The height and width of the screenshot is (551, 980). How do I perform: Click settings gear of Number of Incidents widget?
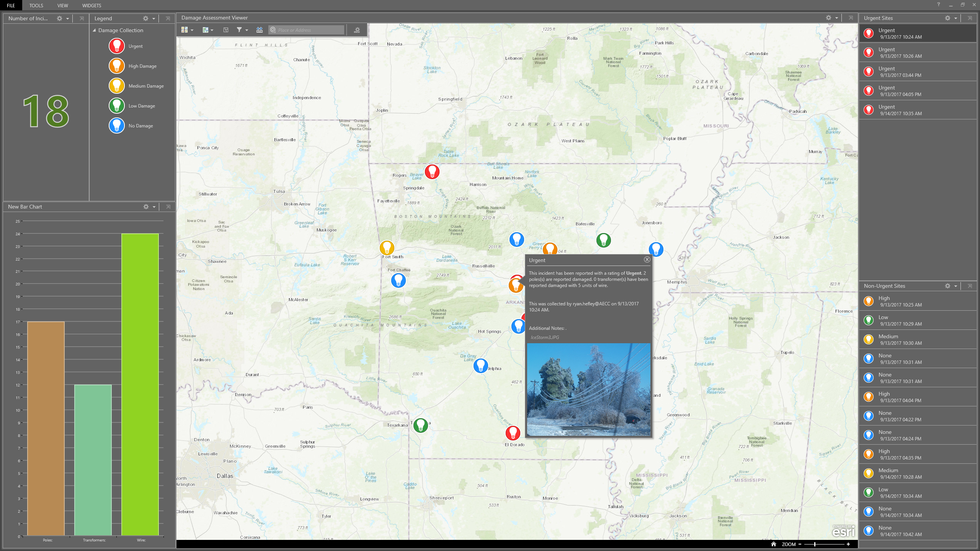point(59,18)
